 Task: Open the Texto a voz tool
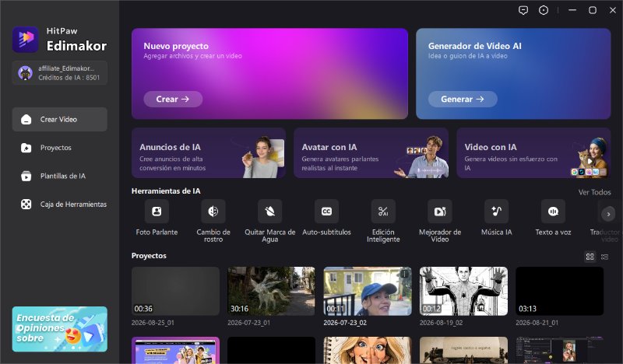[x=553, y=218]
